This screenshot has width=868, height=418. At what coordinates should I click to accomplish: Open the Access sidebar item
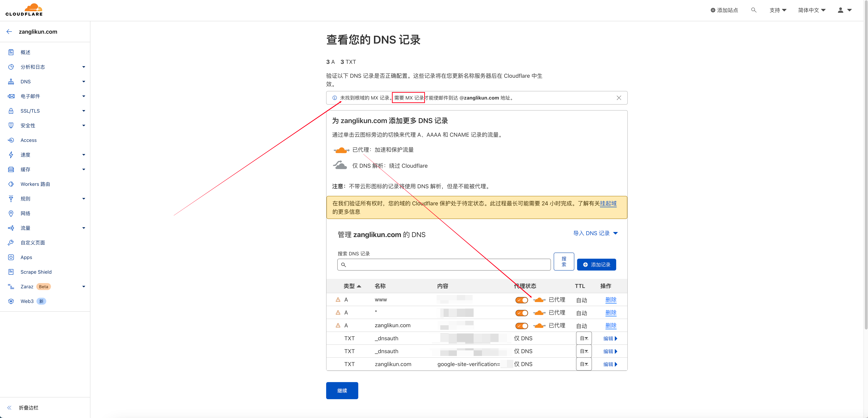pyautogui.click(x=29, y=140)
